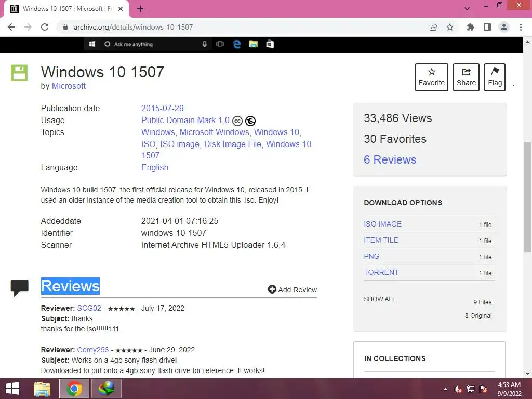
Task: Show hidden system tray icons
Action: click(445, 389)
